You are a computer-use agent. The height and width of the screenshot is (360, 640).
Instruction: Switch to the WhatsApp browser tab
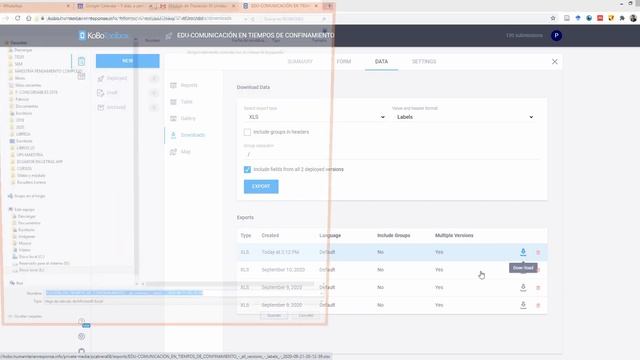(36, 6)
